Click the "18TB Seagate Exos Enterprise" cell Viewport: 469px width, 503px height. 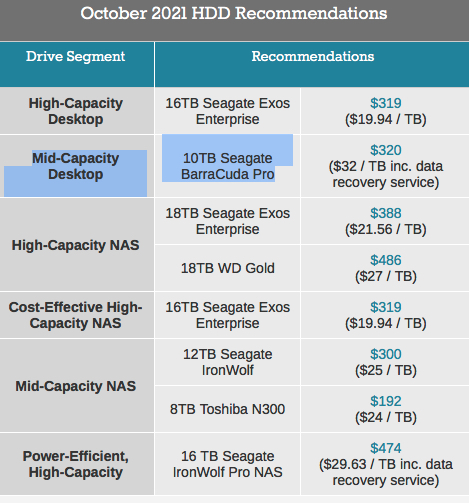click(x=228, y=221)
